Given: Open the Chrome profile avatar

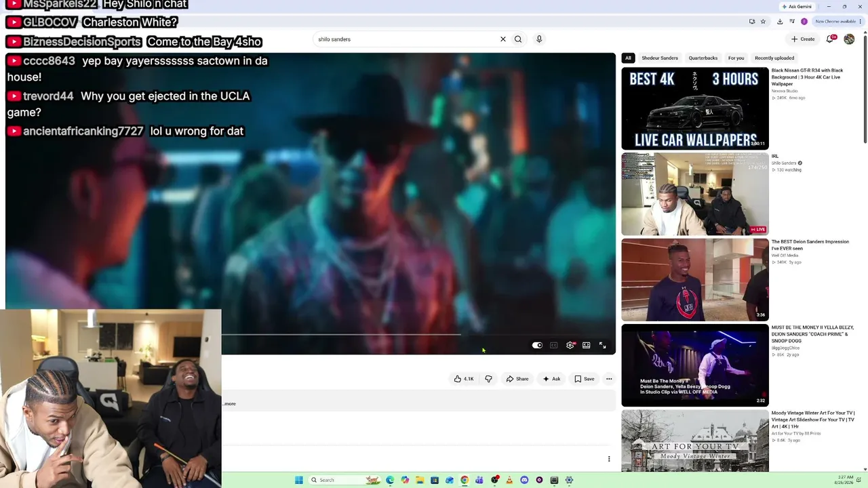Looking at the screenshot, I should point(804,22).
